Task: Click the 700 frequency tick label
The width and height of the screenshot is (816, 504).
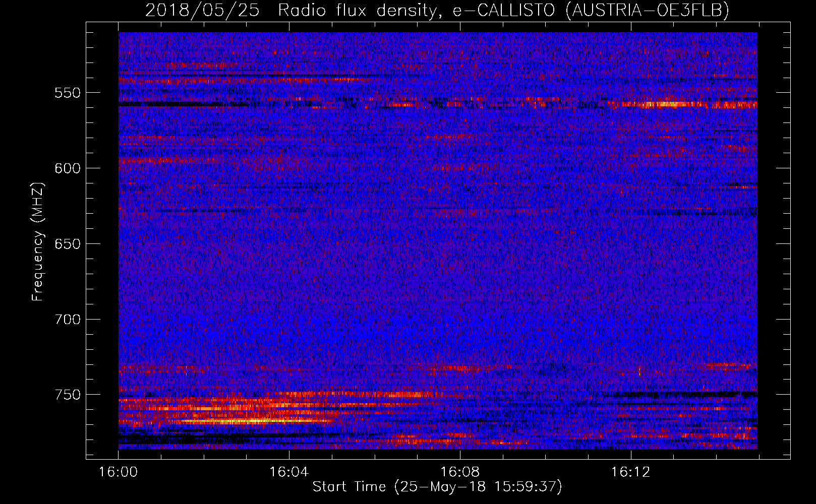Action: click(x=68, y=320)
